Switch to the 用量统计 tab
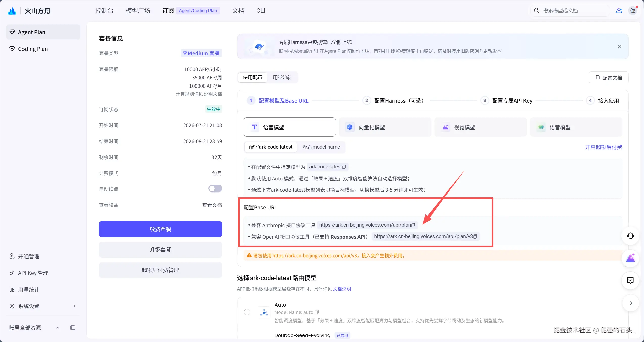This screenshot has width=644, height=342. tap(282, 77)
